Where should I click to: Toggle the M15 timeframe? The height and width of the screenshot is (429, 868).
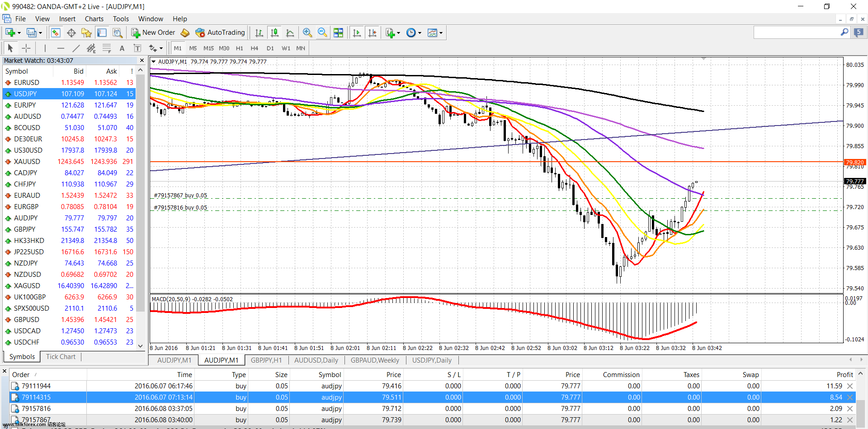point(208,48)
